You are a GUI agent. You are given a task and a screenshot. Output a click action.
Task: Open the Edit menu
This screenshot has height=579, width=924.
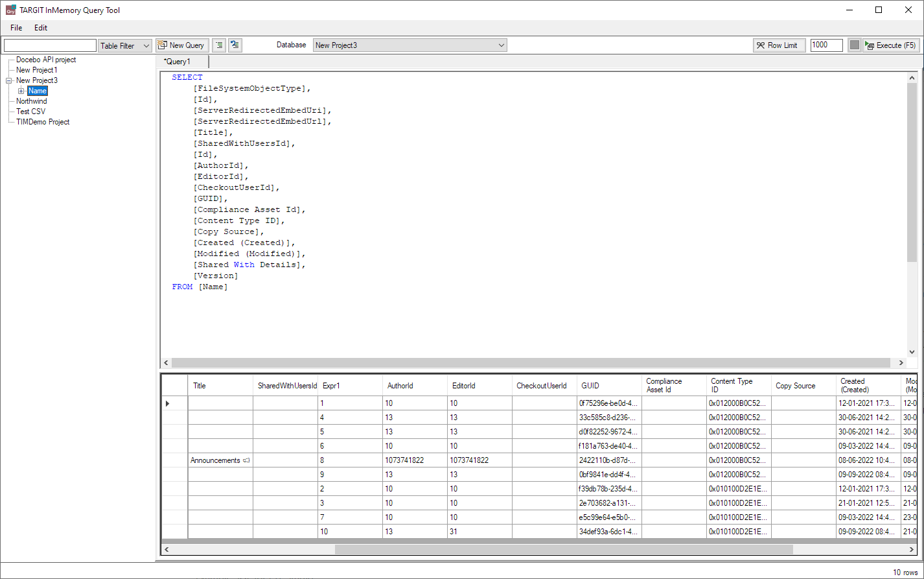point(41,28)
